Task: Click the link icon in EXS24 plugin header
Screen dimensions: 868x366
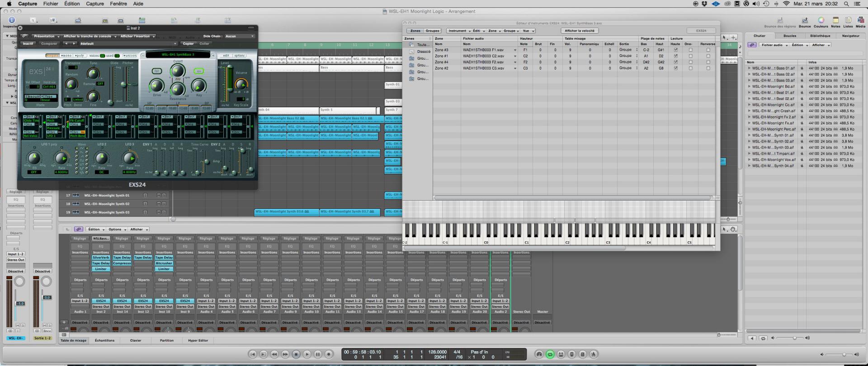Action: click(24, 36)
